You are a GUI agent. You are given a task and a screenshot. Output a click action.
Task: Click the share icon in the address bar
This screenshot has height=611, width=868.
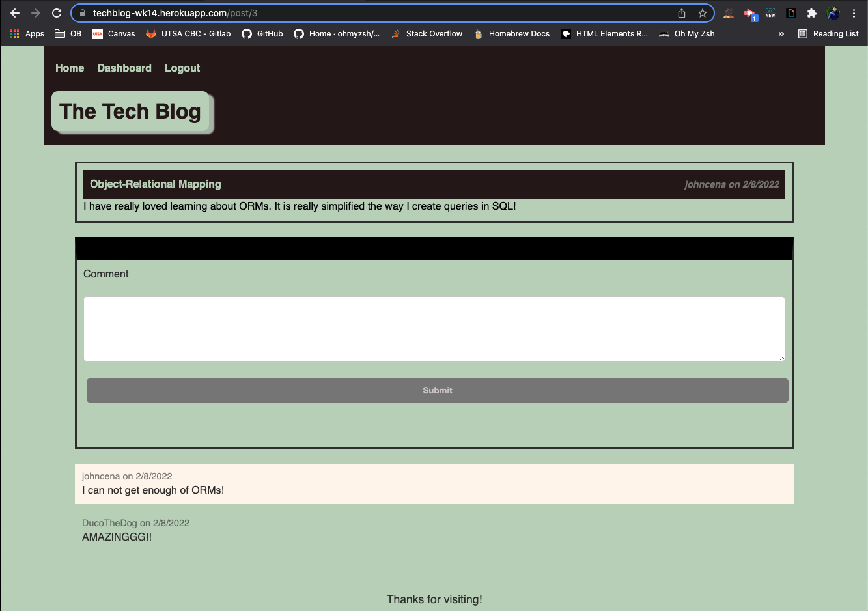coord(681,12)
